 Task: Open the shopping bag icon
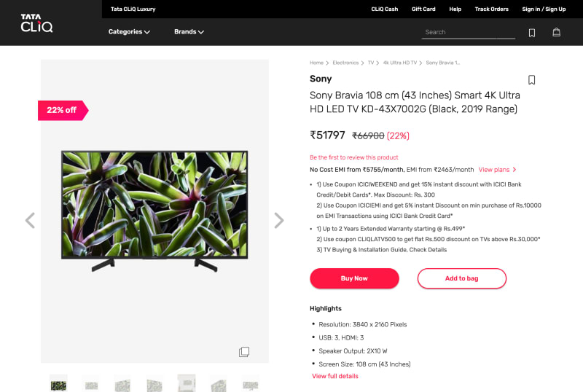tap(556, 32)
